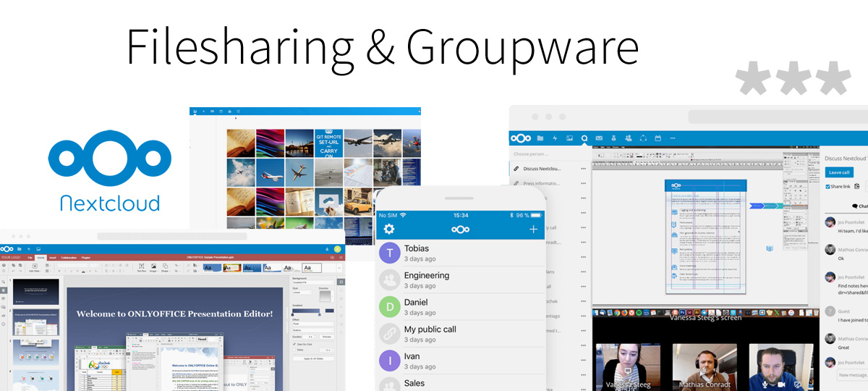Open Mail icon in Talk window top bar
Viewport: 868px width, 391px height.
[x=599, y=138]
